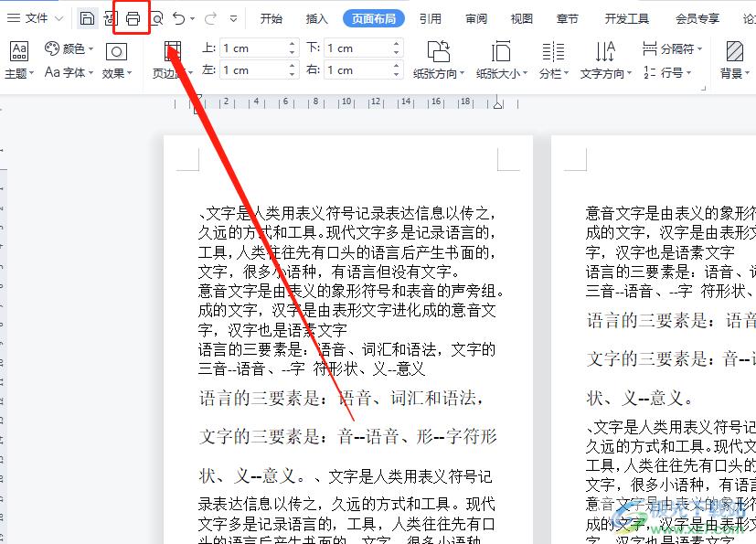The width and height of the screenshot is (756, 544).
Task: Open the 分栏 columns options
Action: 553,59
